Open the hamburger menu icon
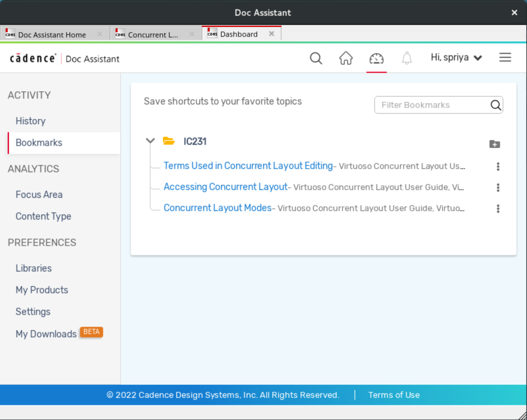The image size is (527, 420). (x=505, y=57)
